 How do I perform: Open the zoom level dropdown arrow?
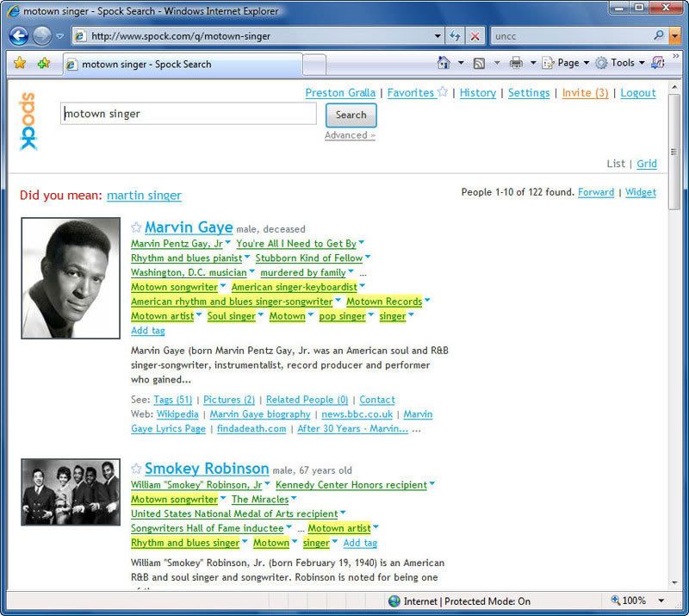pyautogui.click(x=661, y=600)
